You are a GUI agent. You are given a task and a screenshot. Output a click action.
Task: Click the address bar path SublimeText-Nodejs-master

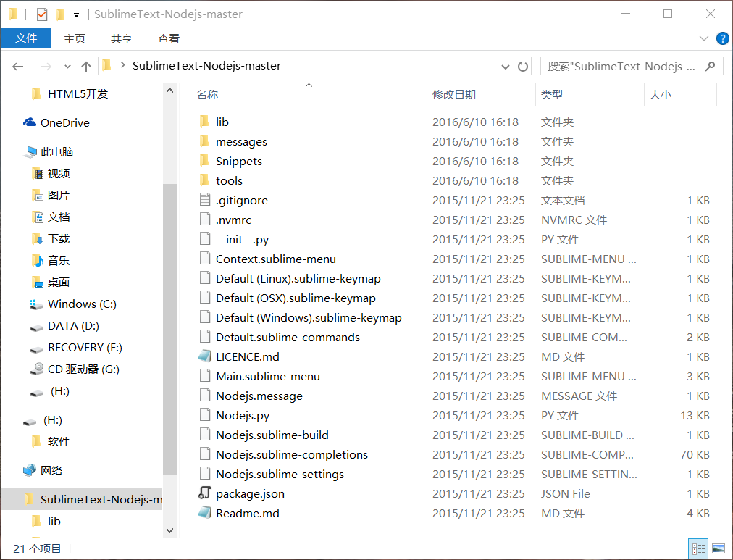click(x=206, y=65)
